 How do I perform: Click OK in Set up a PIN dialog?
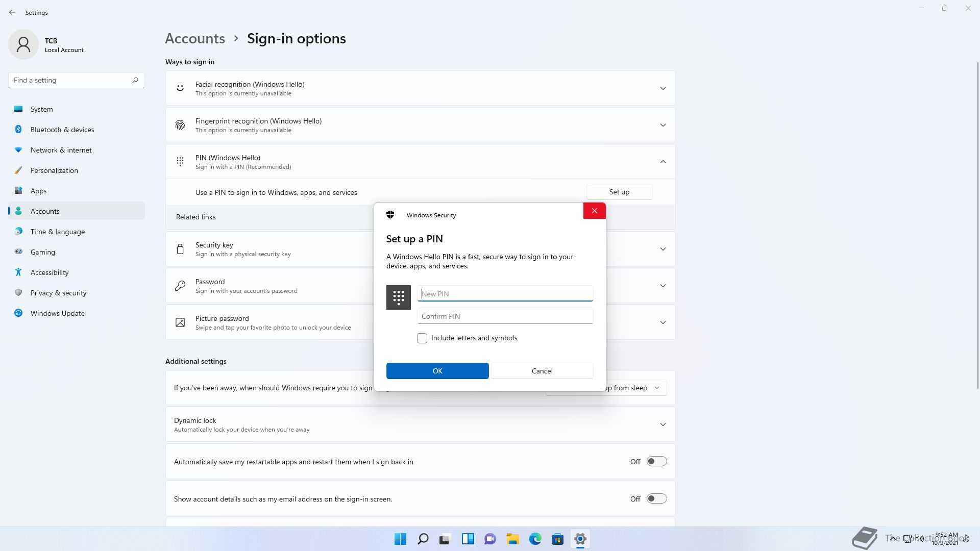437,371
